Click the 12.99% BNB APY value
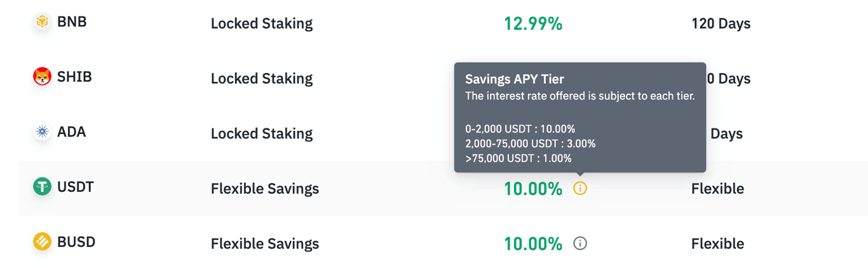 pos(532,23)
